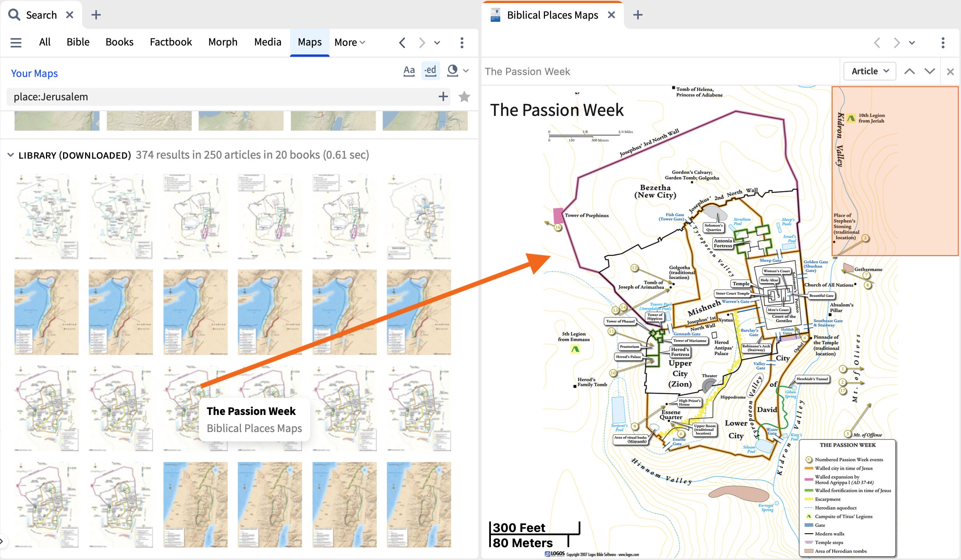
Task: Favorite this search with star icon
Action: pyautogui.click(x=464, y=96)
